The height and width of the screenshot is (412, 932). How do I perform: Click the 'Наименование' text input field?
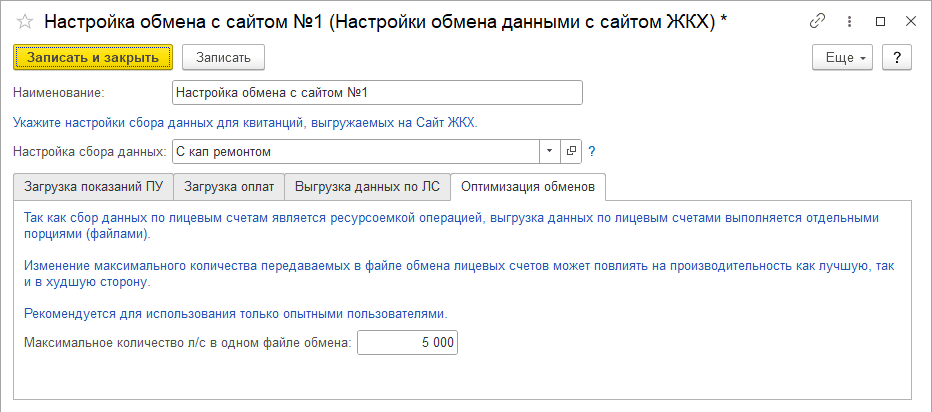coord(376,93)
